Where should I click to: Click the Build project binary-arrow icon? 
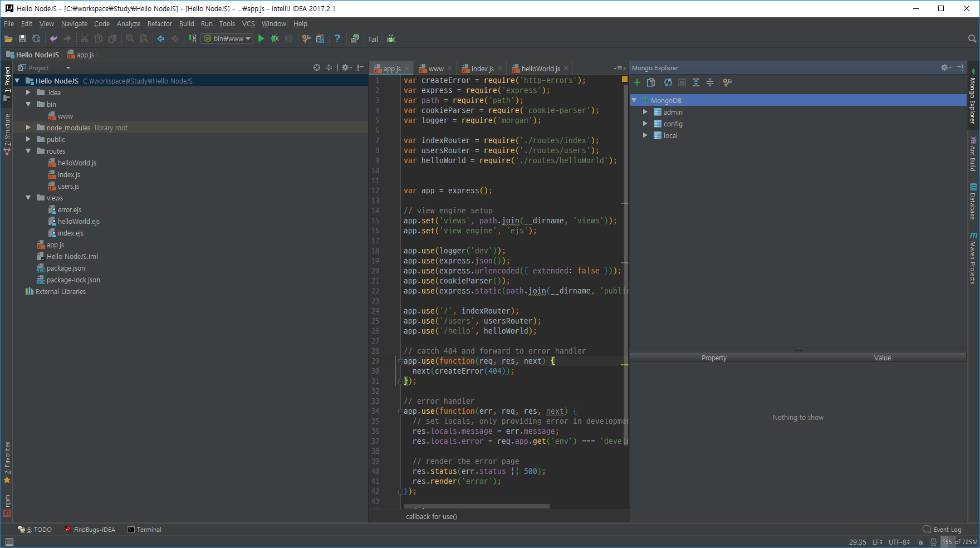pos(192,39)
